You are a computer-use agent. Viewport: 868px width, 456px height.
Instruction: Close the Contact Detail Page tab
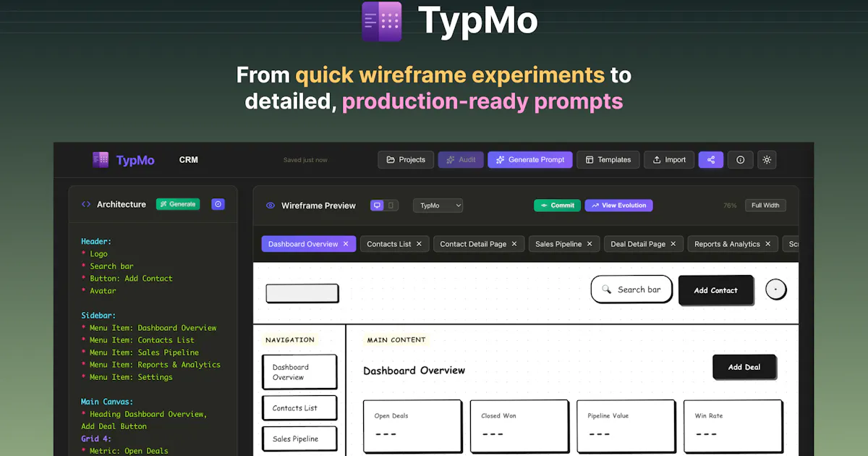pyautogui.click(x=514, y=244)
